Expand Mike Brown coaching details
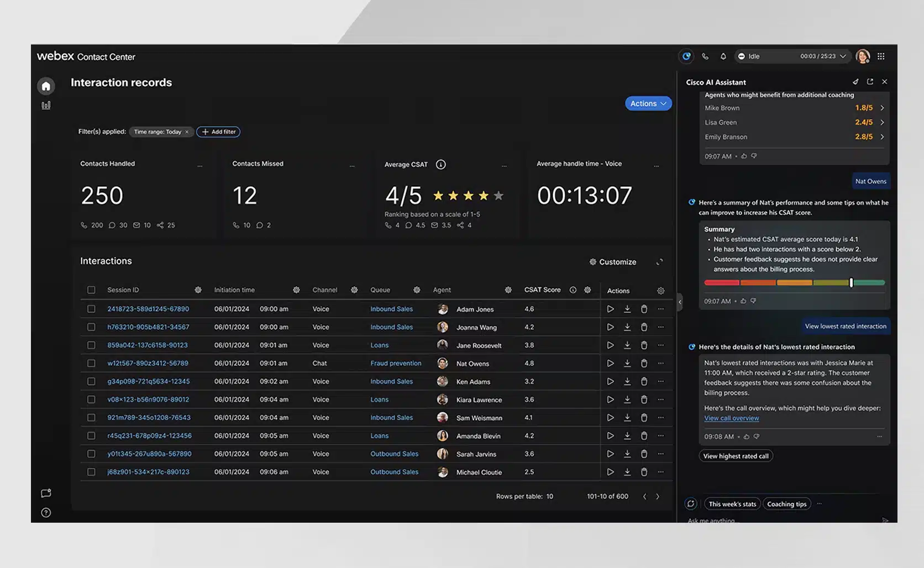This screenshot has width=924, height=568. point(882,108)
